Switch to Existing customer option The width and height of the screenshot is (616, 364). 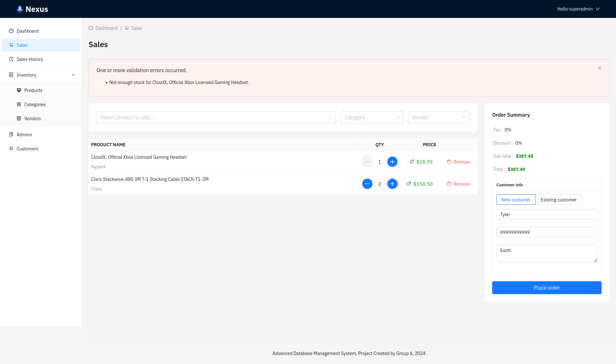pos(558,199)
